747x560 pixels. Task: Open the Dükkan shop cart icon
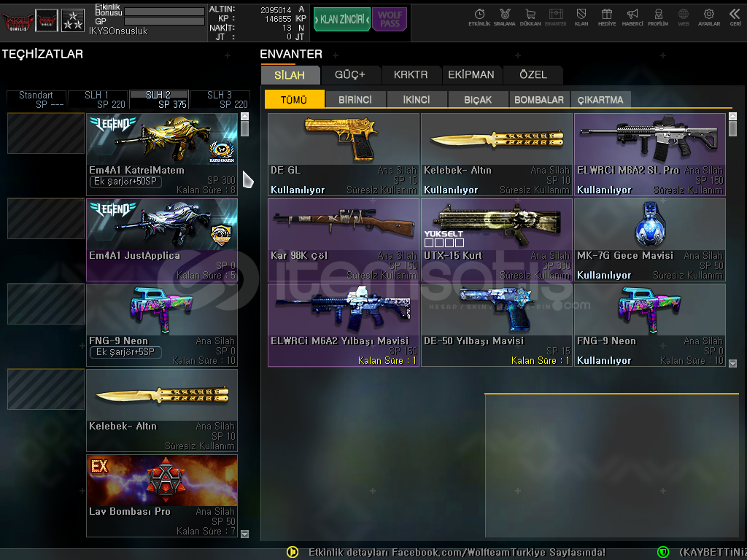point(530,17)
